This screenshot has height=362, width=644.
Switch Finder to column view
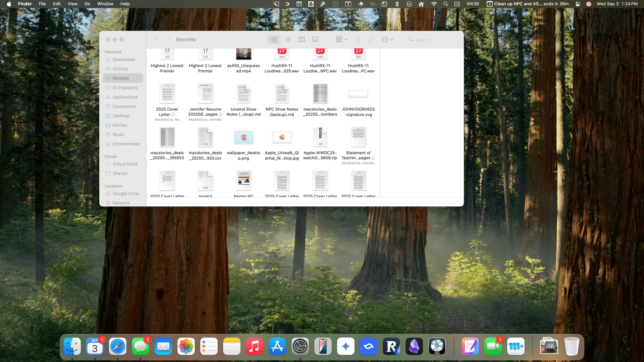302,40
